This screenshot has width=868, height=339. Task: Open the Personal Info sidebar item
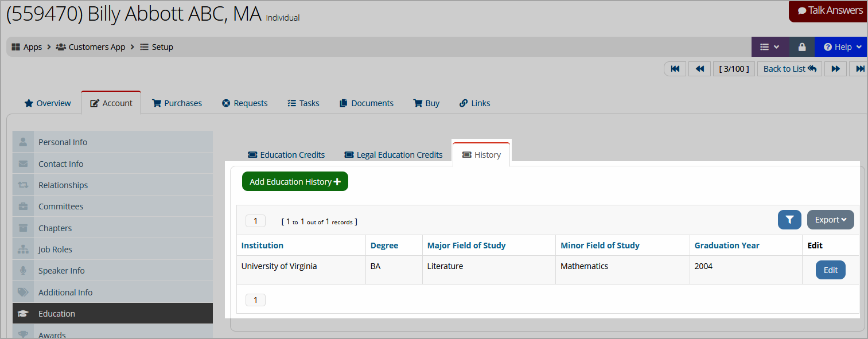112,142
